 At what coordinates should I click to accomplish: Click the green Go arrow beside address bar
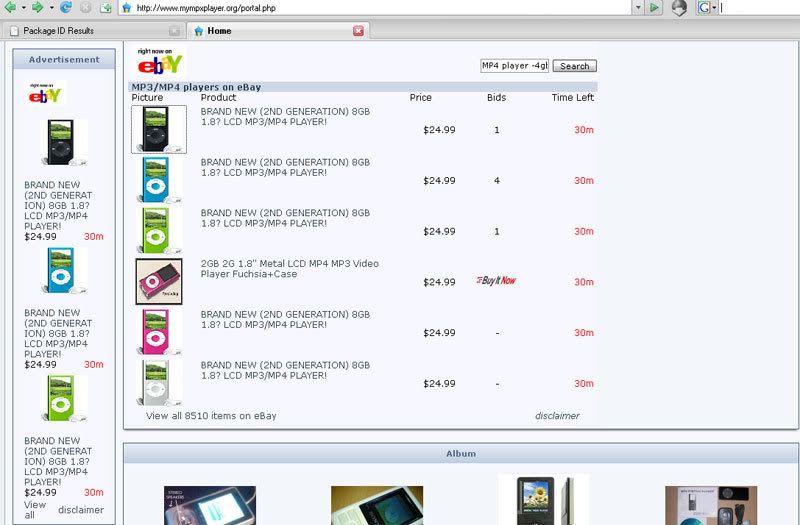[654, 8]
